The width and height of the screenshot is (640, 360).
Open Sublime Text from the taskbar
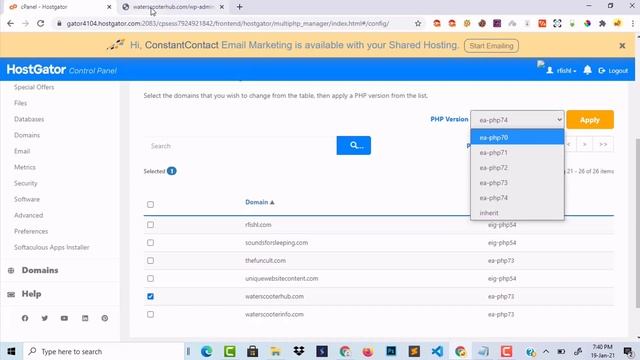pyautogui.click(x=414, y=351)
